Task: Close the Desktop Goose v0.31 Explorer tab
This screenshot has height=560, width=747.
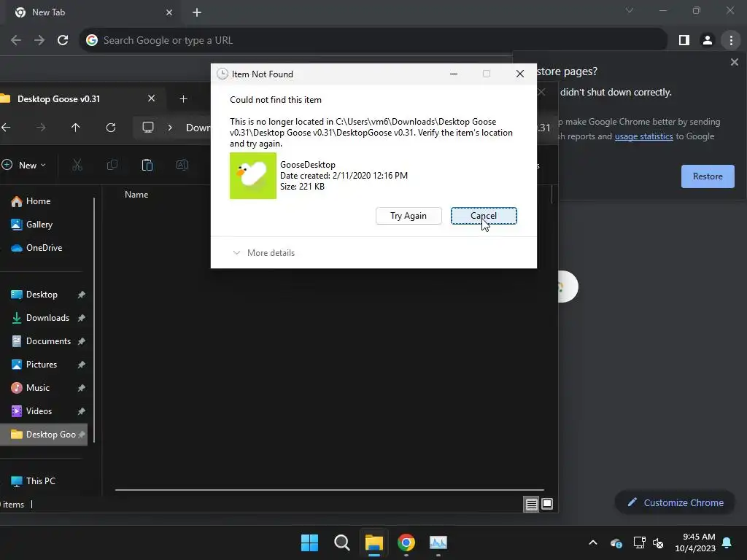Action: click(x=151, y=98)
